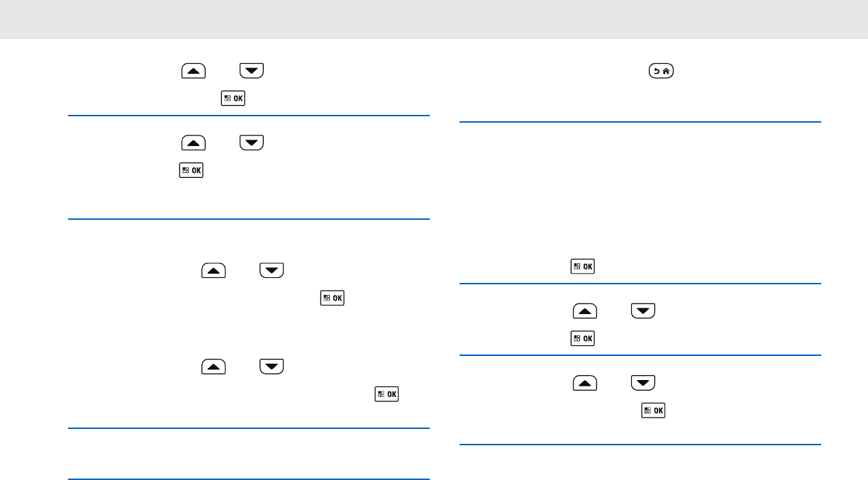The width and height of the screenshot is (868, 480).
Task: Choose down arrow in second left-column step
Action: 252,143
